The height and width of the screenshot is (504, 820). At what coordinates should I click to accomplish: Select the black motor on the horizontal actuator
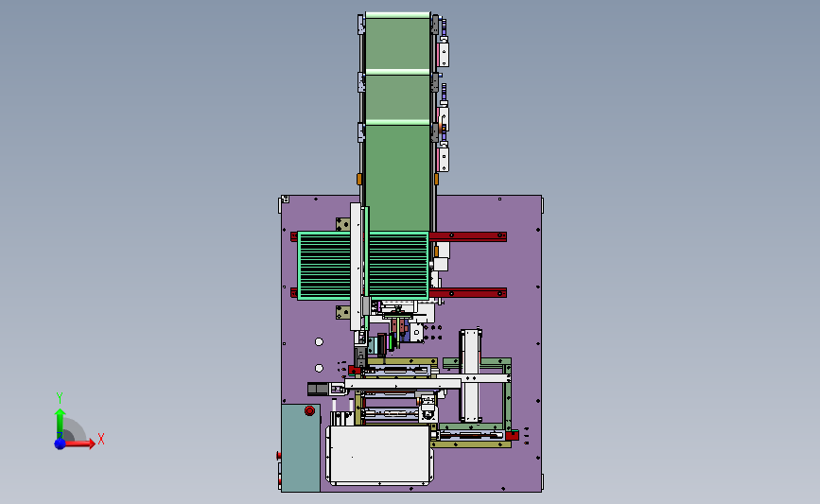pyautogui.click(x=318, y=389)
